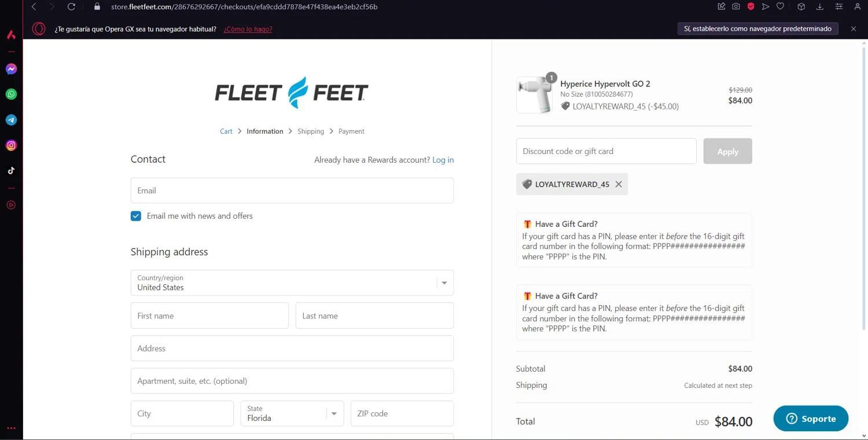
Task: Focus the ZIP code field
Action: click(x=402, y=413)
